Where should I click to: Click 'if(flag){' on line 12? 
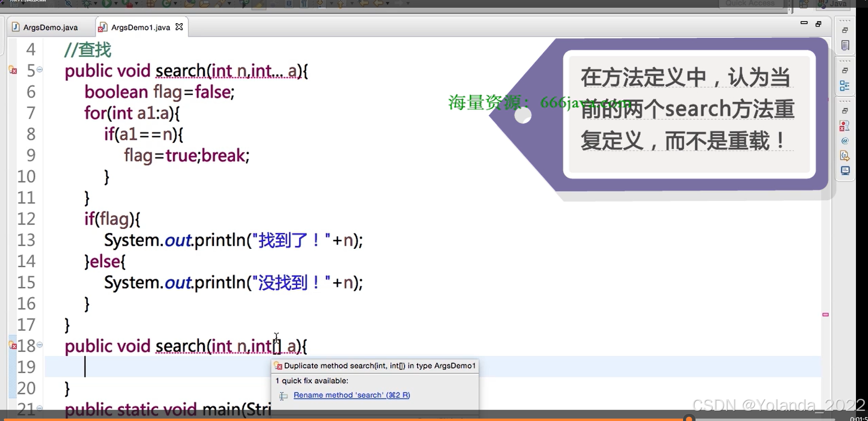[112, 219]
